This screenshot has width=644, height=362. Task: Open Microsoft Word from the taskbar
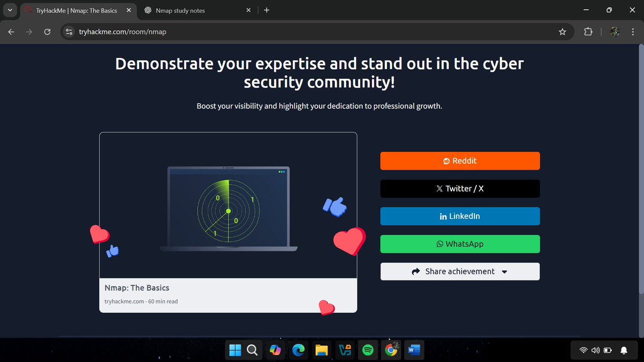(x=414, y=350)
